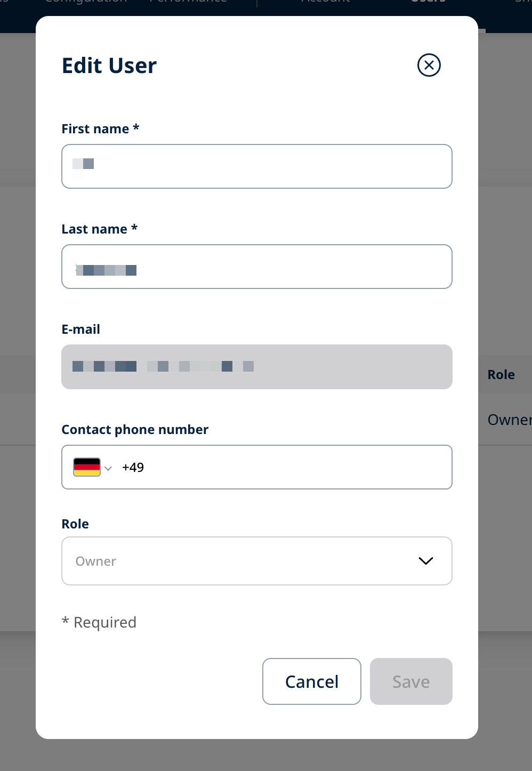Click the First name label

pyautogui.click(x=95, y=129)
